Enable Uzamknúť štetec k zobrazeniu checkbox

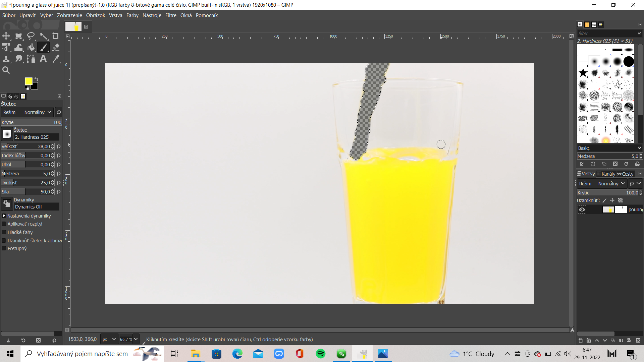coord(4,241)
